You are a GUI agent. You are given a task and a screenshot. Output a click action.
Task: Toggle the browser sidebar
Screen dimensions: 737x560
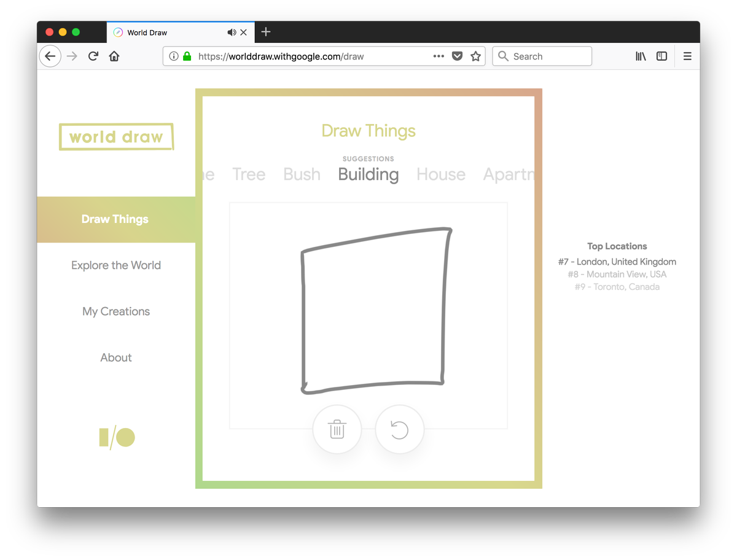(661, 56)
